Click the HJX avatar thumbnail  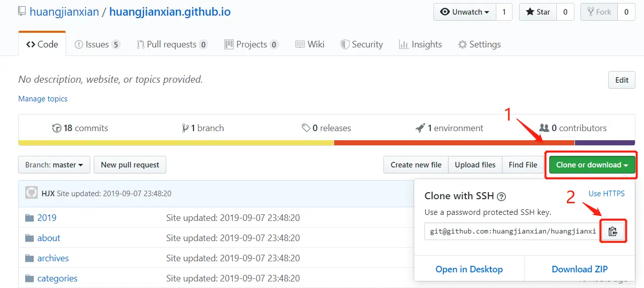(32, 193)
